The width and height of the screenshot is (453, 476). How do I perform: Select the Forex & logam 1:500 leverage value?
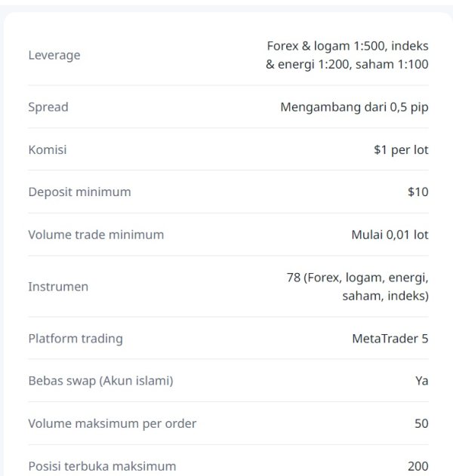347,46
